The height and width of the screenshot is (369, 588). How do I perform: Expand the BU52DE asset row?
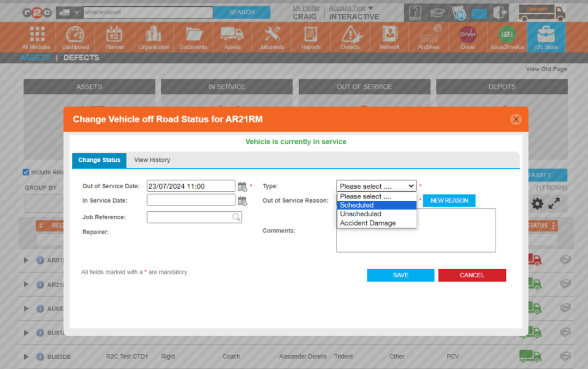click(26, 356)
